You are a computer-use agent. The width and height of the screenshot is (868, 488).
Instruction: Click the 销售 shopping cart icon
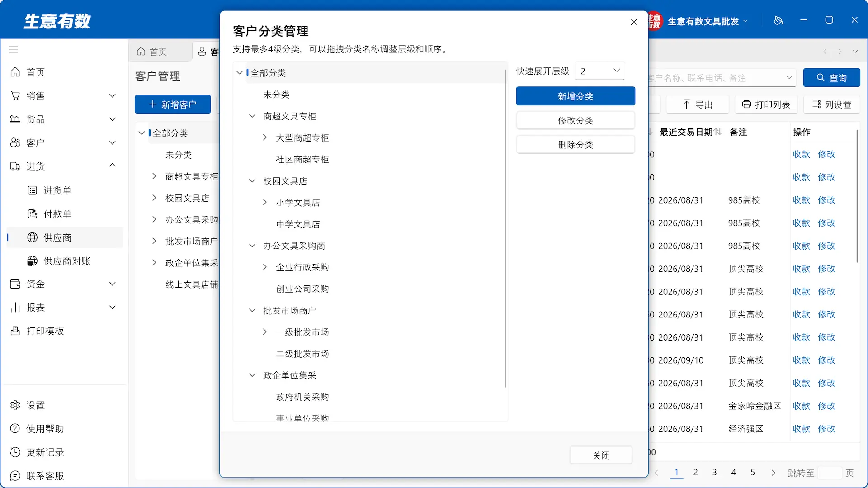(15, 95)
